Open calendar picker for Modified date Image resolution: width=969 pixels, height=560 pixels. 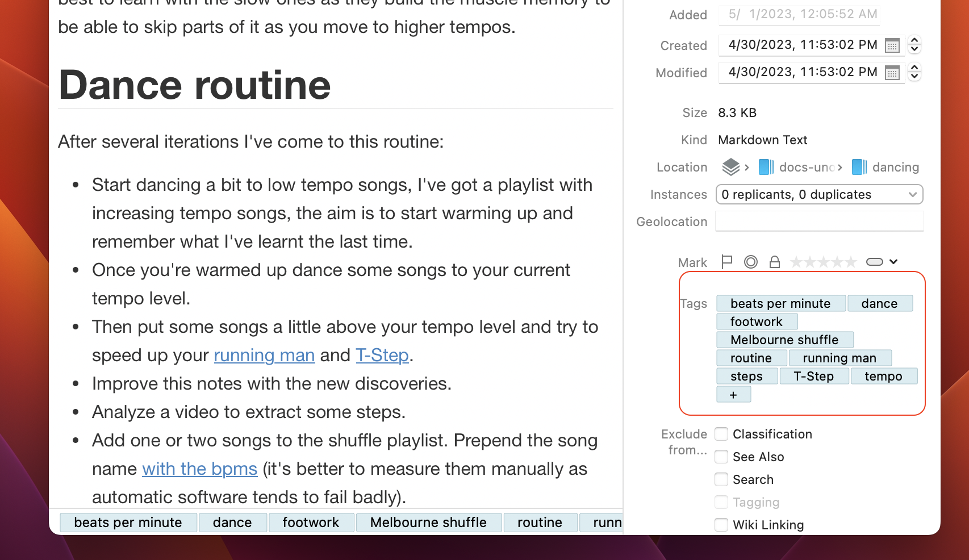892,73
